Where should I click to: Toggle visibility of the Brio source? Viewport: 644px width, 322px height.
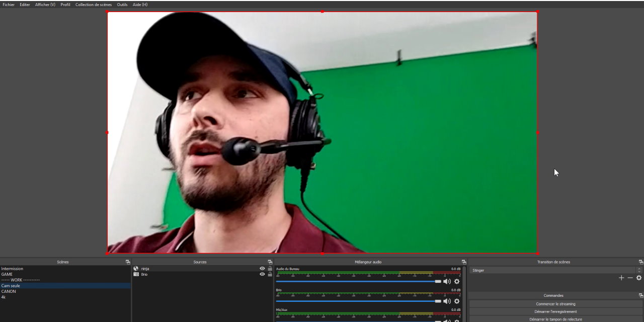[262, 274]
